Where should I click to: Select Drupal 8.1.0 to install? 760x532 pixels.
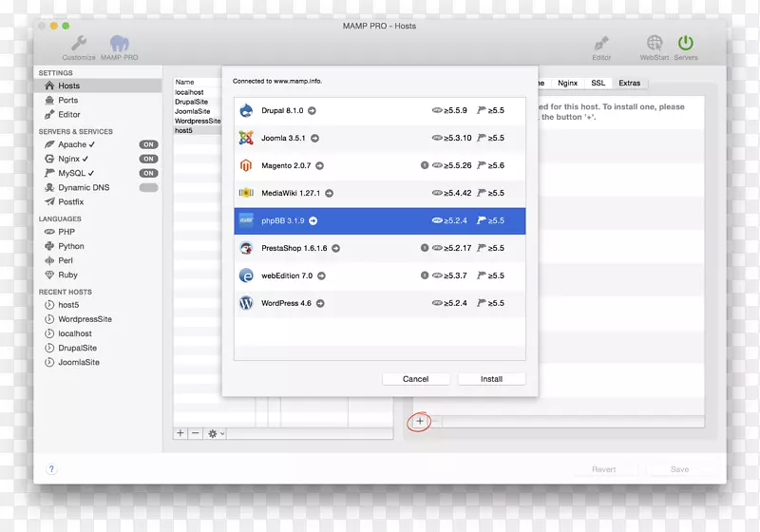[379, 111]
